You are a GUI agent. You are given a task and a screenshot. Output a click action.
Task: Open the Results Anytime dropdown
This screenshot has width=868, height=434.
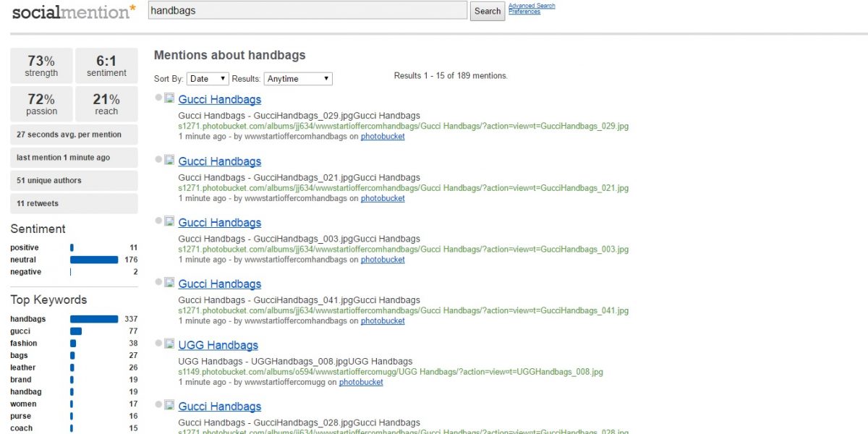pyautogui.click(x=298, y=79)
